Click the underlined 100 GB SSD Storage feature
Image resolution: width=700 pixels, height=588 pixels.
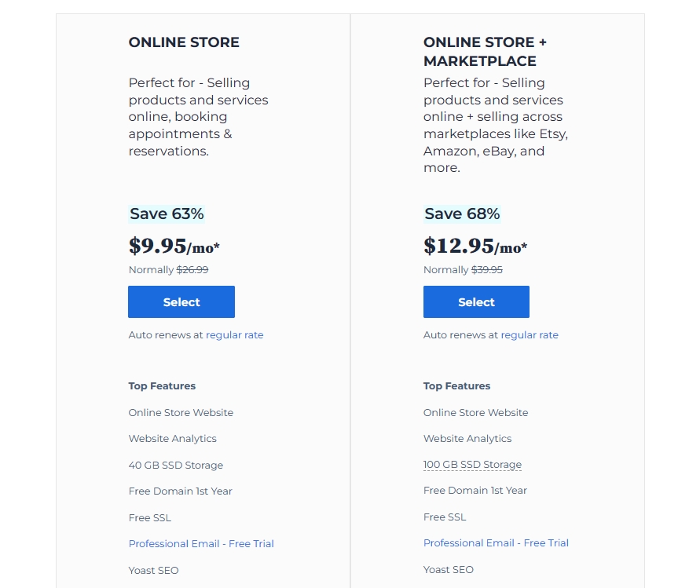472,465
